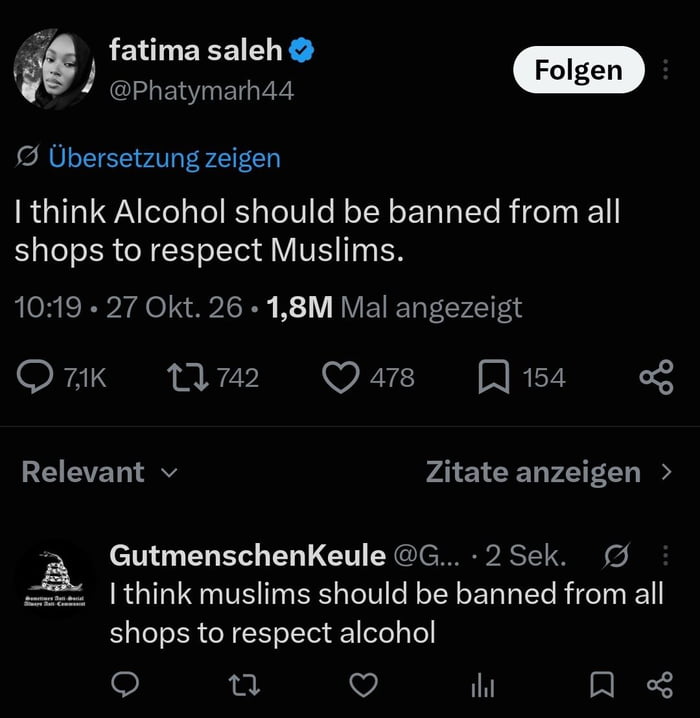Open fatima saleh's profile picture

[54, 69]
